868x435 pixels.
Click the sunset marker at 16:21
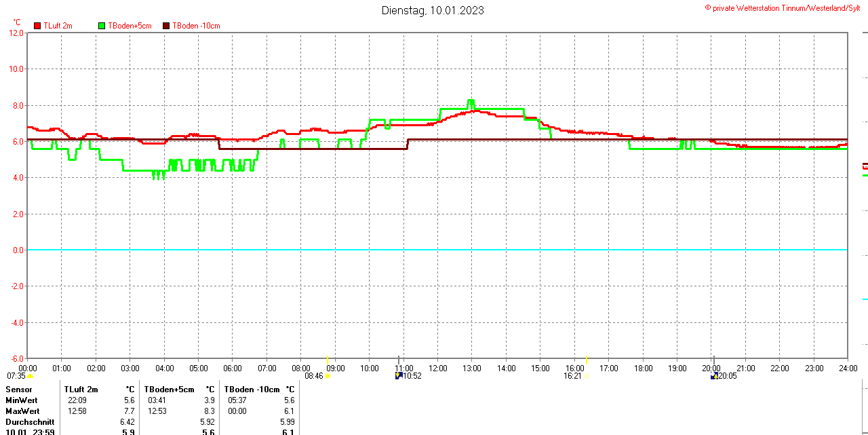pyautogui.click(x=585, y=375)
